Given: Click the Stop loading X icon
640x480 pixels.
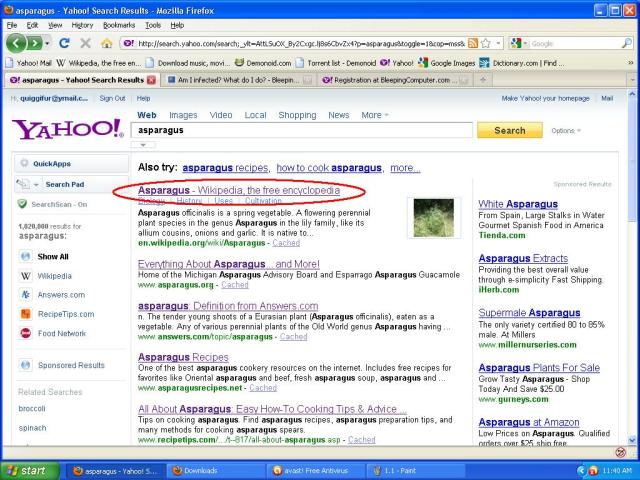Looking at the screenshot, I should tap(85, 43).
